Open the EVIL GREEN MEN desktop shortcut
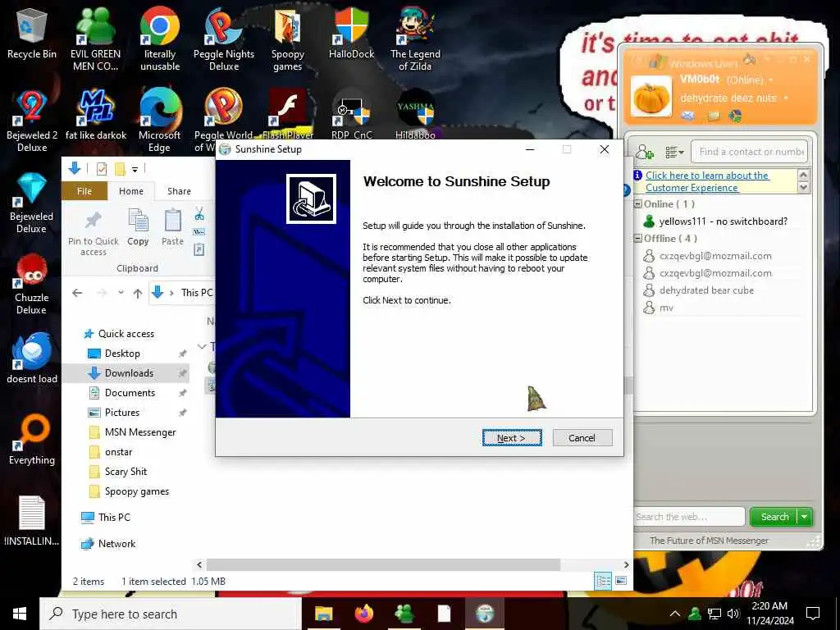This screenshot has width=840, height=630. click(96, 39)
